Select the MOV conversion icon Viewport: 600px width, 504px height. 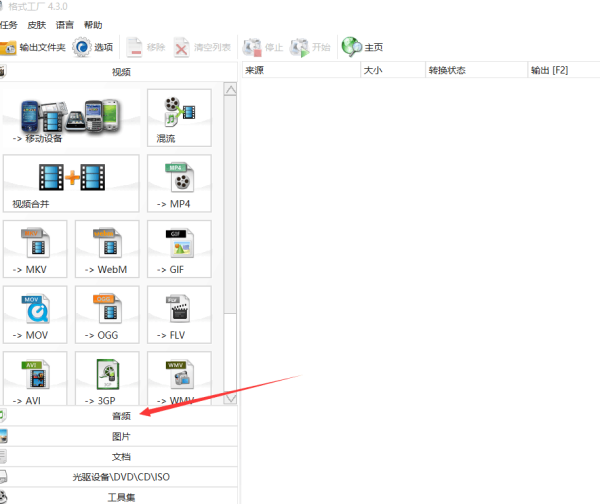tap(35, 314)
